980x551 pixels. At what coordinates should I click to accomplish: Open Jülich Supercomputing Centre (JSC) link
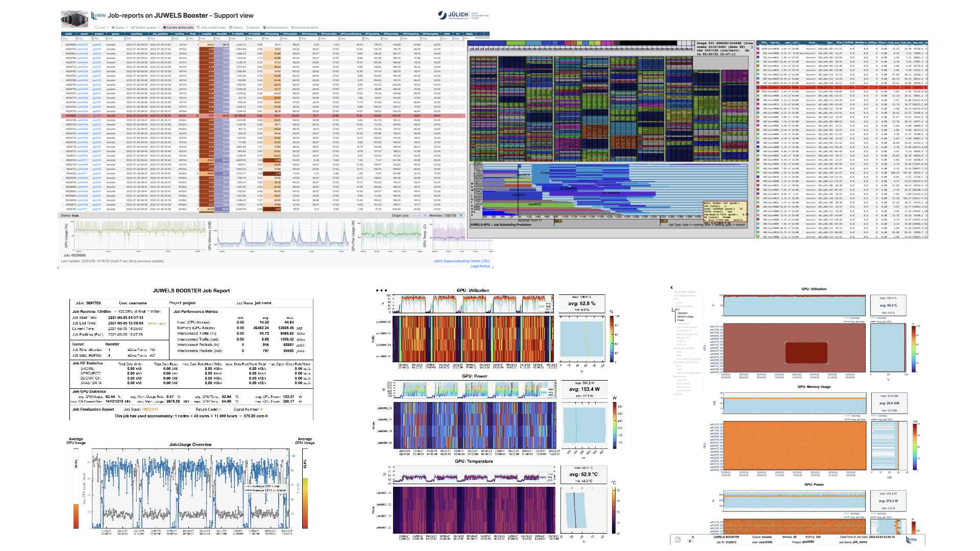(461, 261)
